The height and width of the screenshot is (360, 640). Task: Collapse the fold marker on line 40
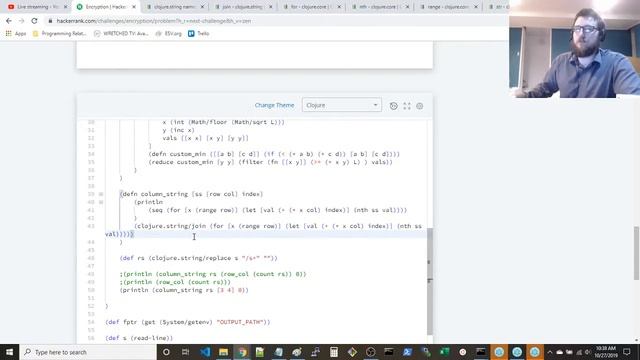(x=101, y=202)
